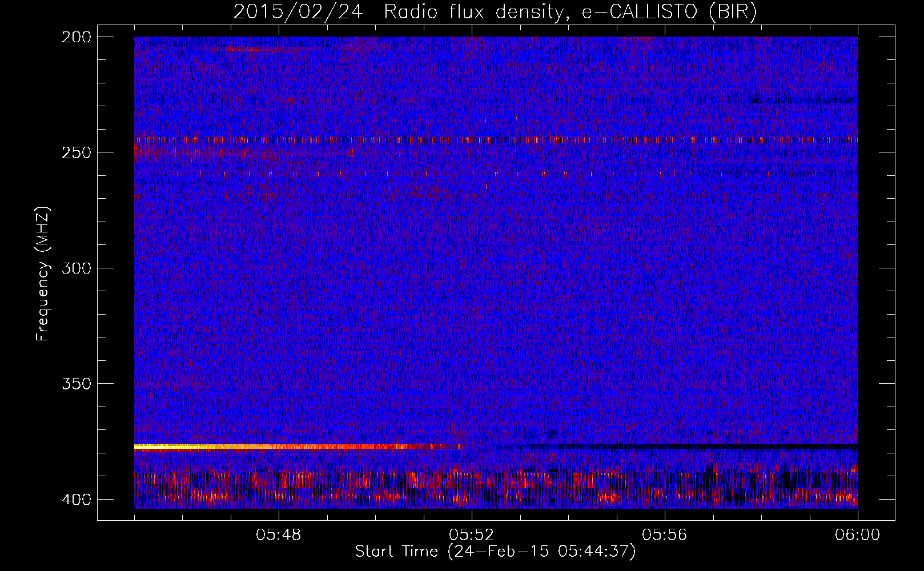Click the 05:56 time tick label
Viewport: 924px width, 571px height.
click(x=665, y=535)
